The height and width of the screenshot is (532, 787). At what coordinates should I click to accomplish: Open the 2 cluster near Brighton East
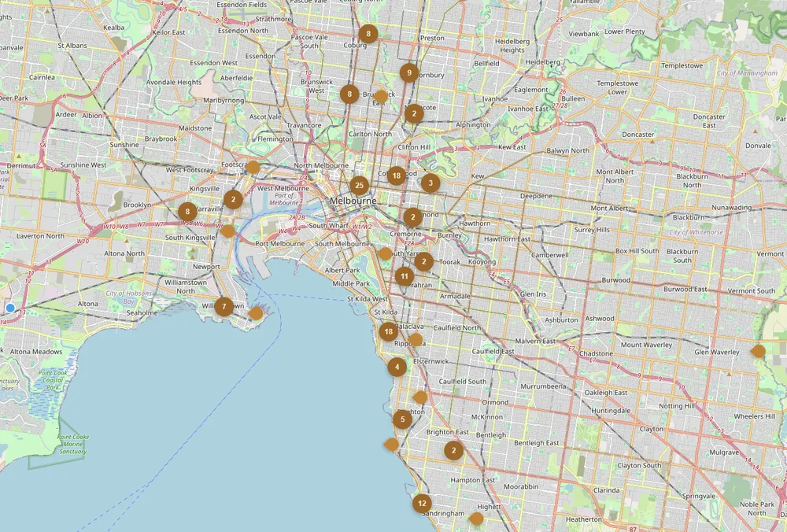454,451
